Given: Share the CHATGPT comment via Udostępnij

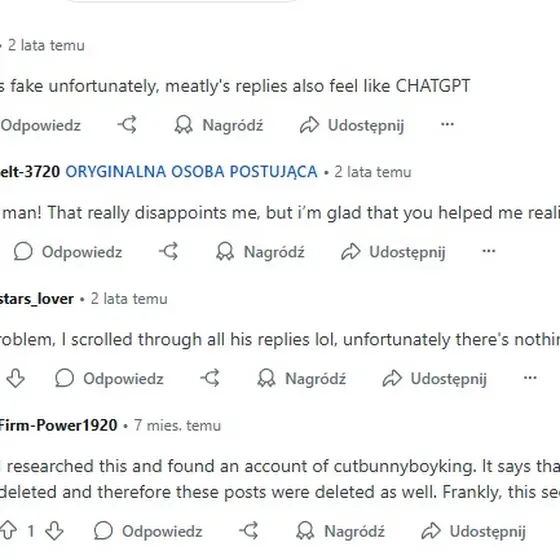Looking at the screenshot, I should [352, 125].
